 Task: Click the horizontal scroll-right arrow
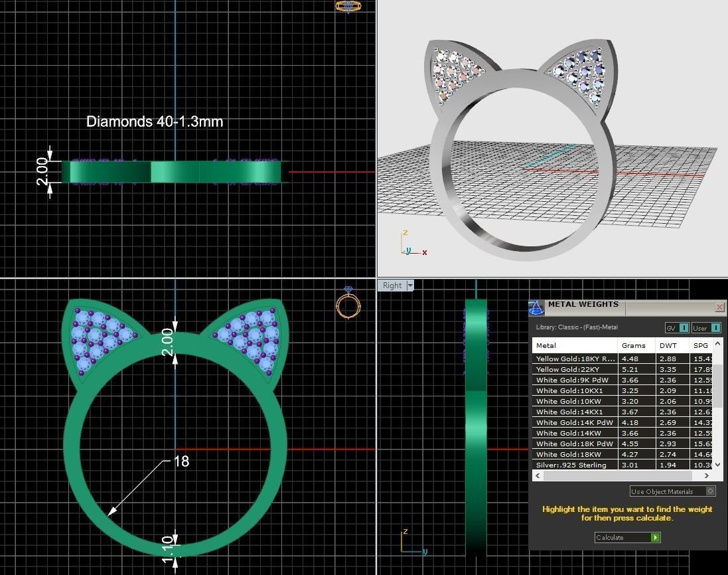707,475
